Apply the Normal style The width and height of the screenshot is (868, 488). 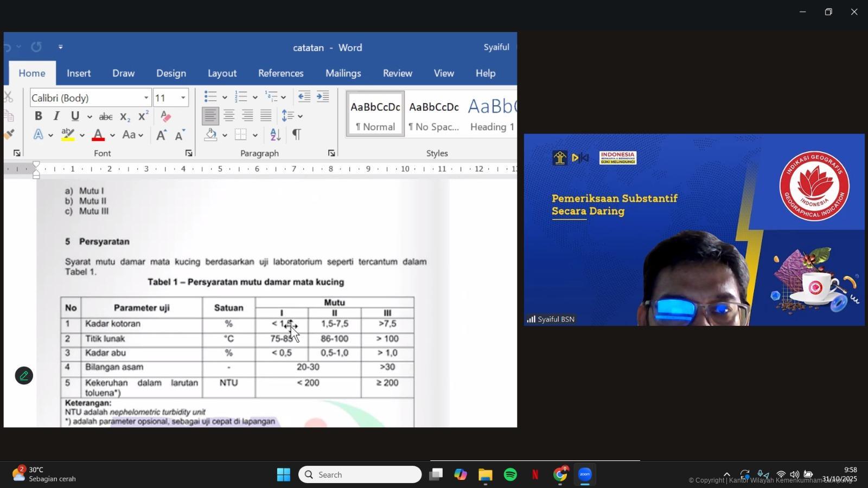coord(375,114)
